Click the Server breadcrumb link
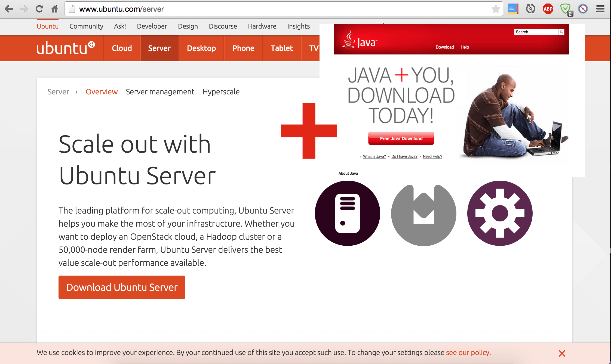 coord(58,92)
